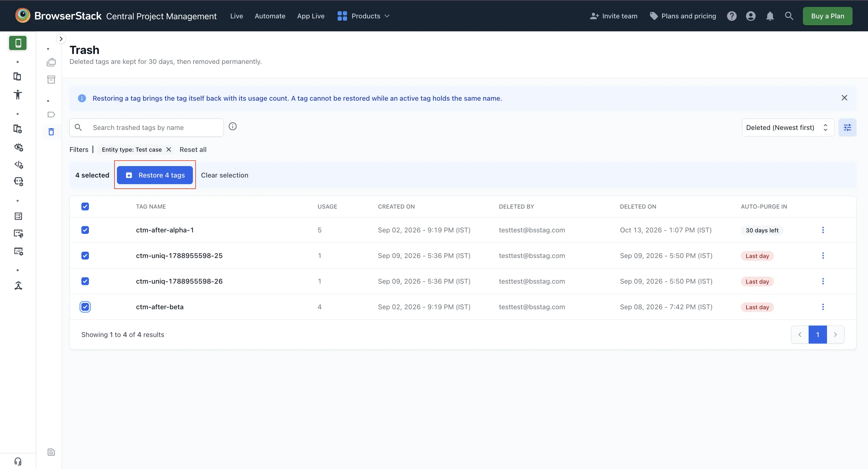Open Plans and pricing
Image resolution: width=868 pixels, height=469 pixels.
coord(683,16)
